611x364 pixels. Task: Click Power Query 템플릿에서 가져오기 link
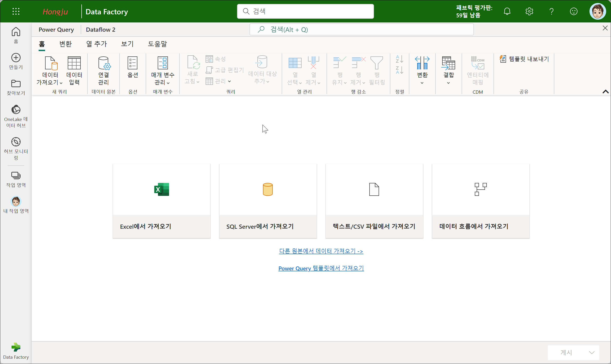[x=321, y=268]
